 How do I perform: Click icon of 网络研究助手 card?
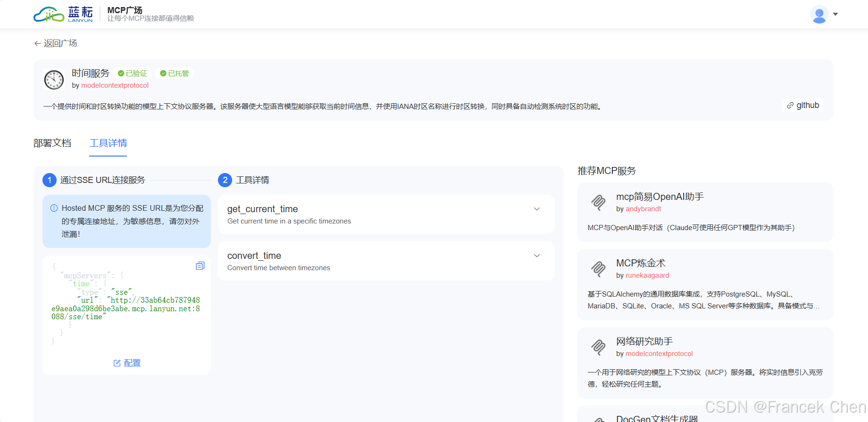click(x=598, y=347)
